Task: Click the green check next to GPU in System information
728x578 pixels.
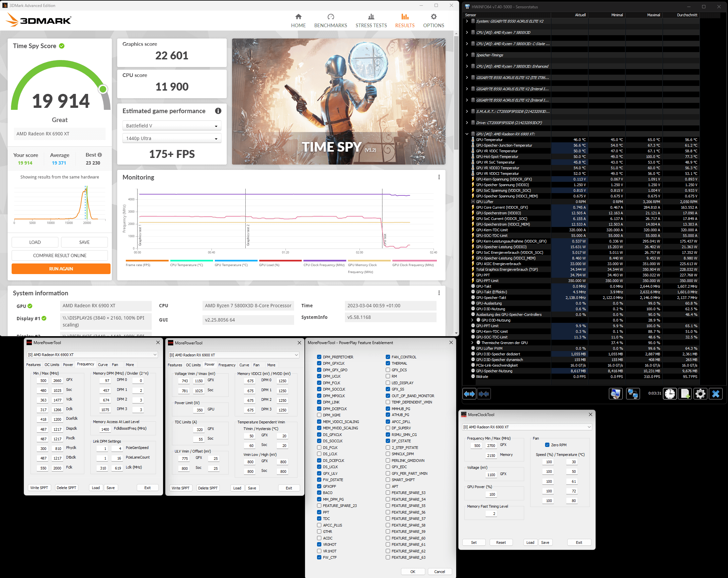Action: coord(30,306)
